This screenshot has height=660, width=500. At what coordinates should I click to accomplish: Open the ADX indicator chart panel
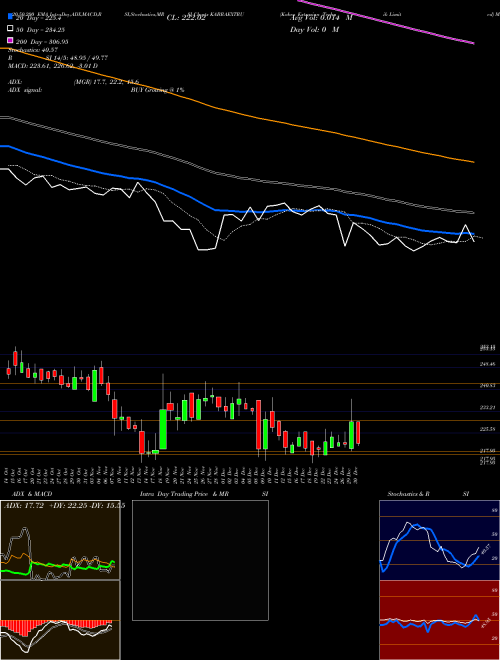(x=60, y=540)
